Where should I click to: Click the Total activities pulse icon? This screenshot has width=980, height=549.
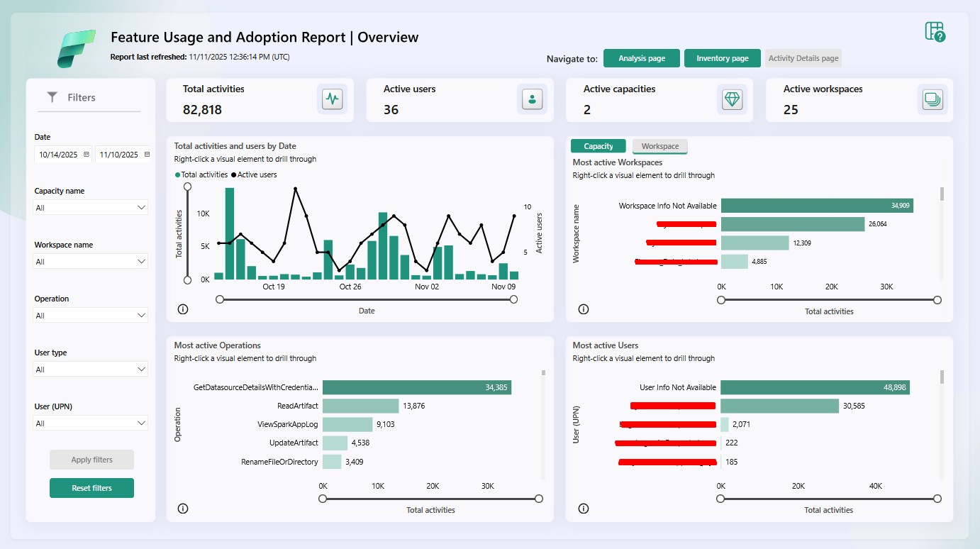[332, 99]
